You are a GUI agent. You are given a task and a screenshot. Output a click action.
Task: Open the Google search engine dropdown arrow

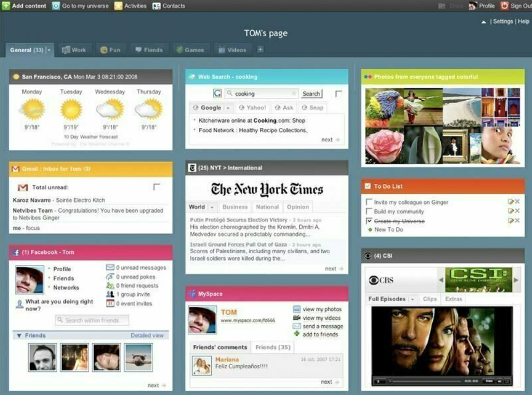pyautogui.click(x=228, y=108)
